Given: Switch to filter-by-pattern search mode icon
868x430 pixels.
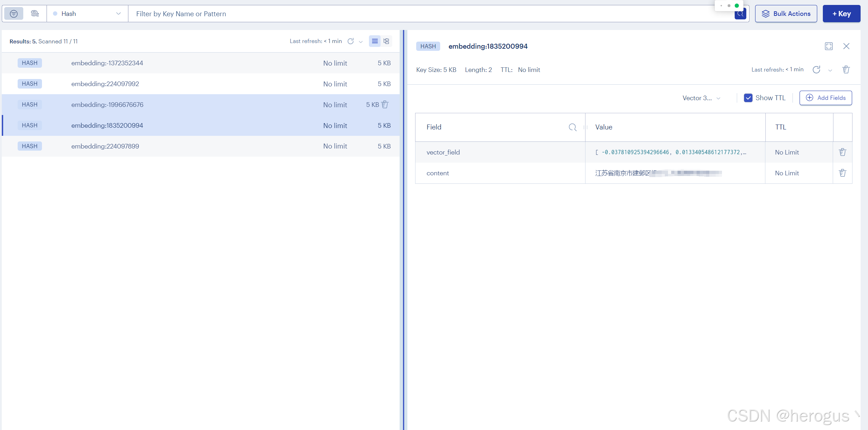Looking at the screenshot, I should coord(14,14).
